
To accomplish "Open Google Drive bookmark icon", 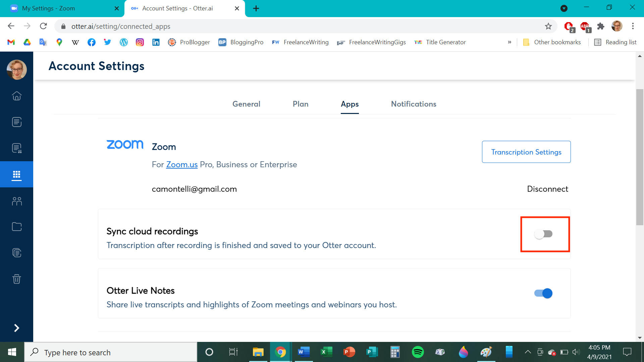I will click(x=27, y=42).
